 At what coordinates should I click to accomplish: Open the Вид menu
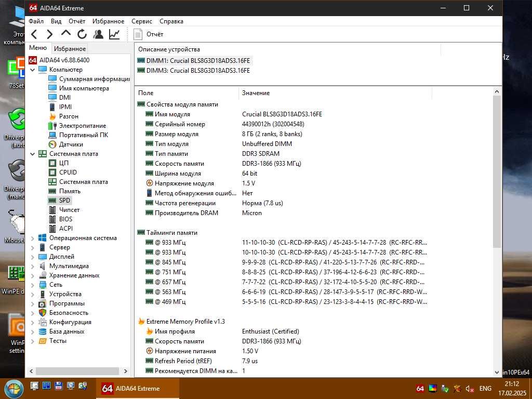pyautogui.click(x=56, y=21)
